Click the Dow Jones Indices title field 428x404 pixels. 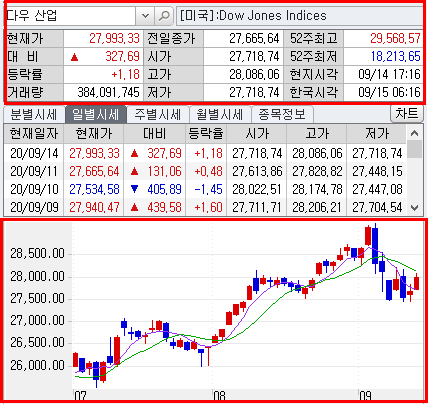pos(299,15)
